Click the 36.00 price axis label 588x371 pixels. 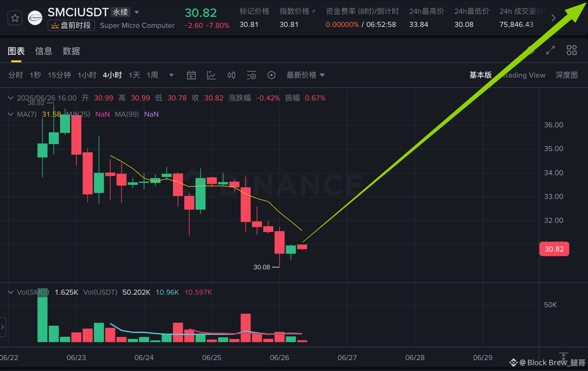point(554,125)
